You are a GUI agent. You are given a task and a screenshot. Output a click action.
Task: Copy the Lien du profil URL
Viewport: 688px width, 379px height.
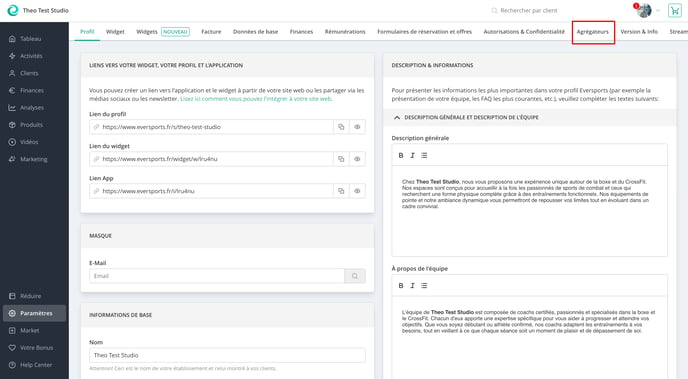pyautogui.click(x=341, y=127)
